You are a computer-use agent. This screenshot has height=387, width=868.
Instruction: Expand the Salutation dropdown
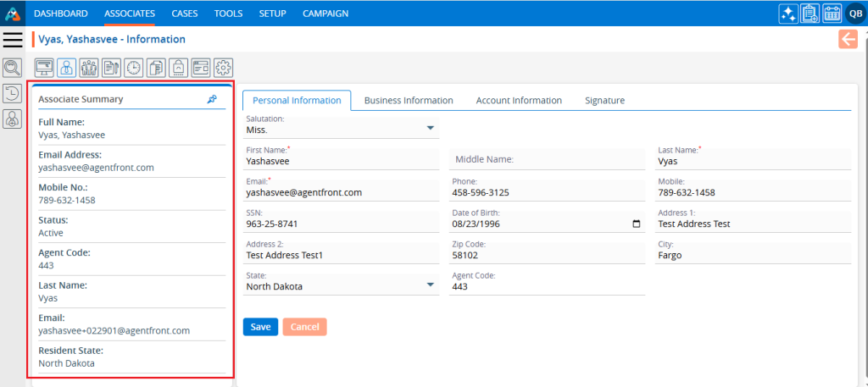coord(431,129)
